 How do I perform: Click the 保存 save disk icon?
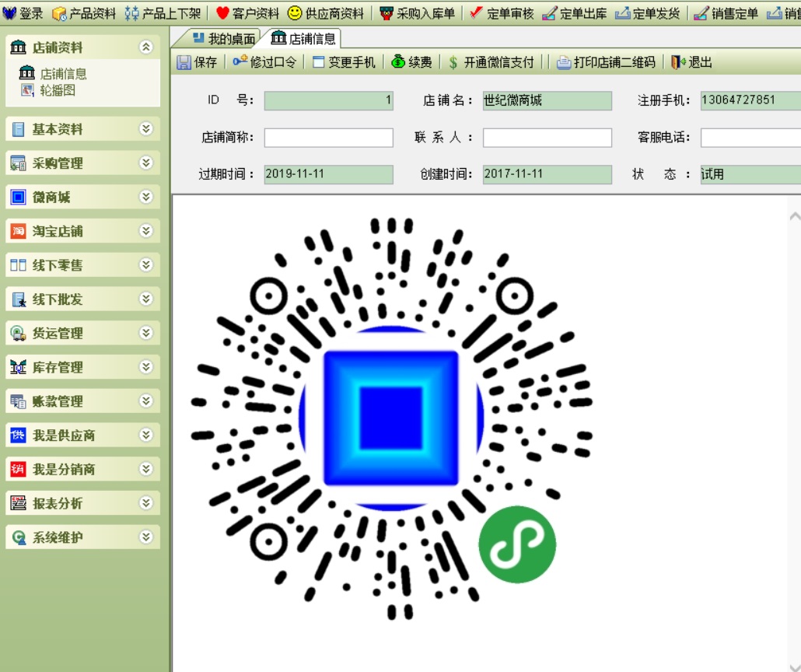click(x=184, y=62)
